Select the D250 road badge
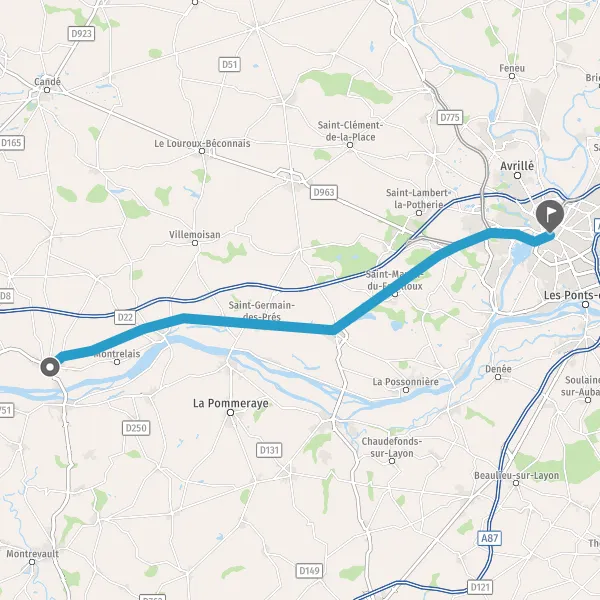This screenshot has height=600, width=600. point(136,428)
